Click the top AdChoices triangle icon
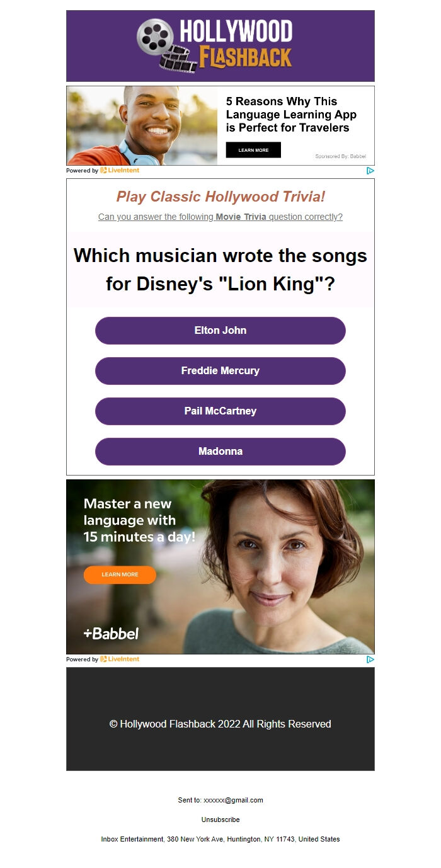This screenshot has width=441, height=868. click(370, 170)
